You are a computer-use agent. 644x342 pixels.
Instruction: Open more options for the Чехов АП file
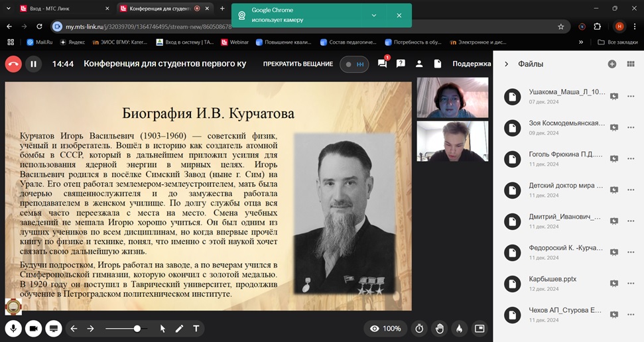[631, 315]
